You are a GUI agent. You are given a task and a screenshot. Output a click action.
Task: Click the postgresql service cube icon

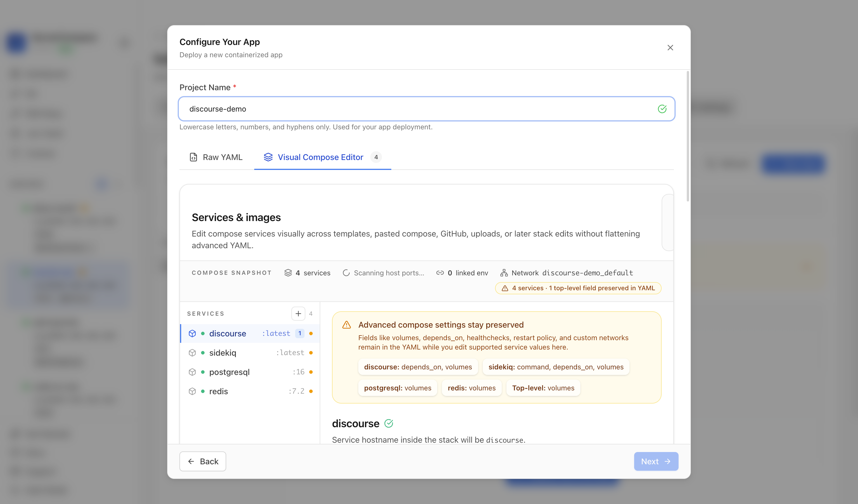[x=192, y=372]
